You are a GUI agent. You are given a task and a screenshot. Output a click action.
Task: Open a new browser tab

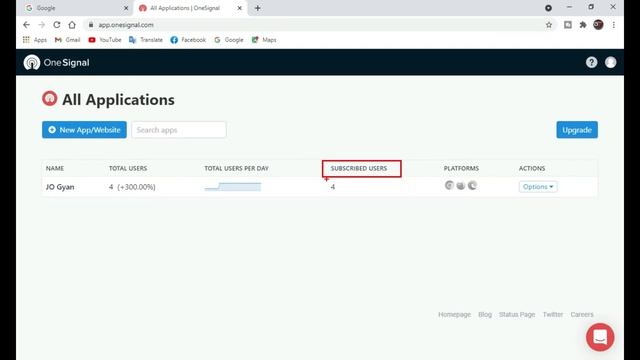pyautogui.click(x=258, y=8)
